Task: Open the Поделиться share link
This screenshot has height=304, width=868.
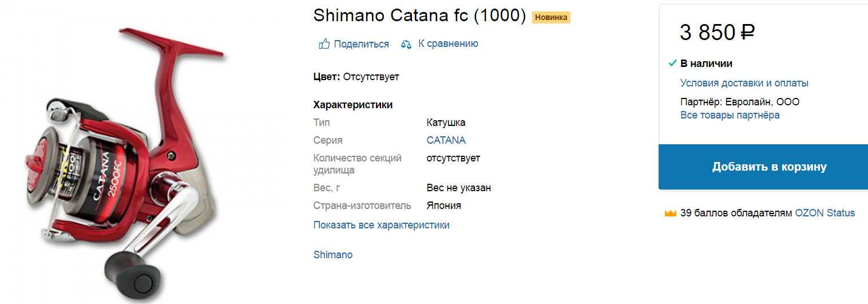Action: click(x=361, y=44)
